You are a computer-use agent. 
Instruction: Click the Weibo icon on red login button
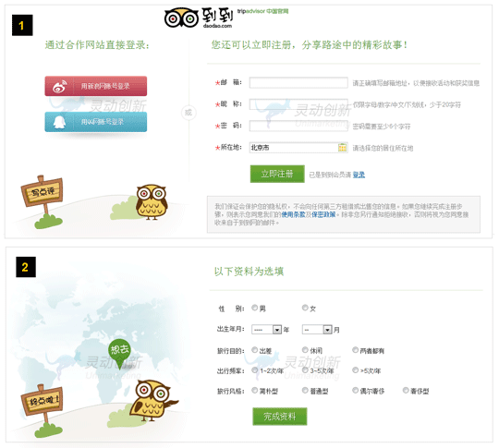coord(60,86)
